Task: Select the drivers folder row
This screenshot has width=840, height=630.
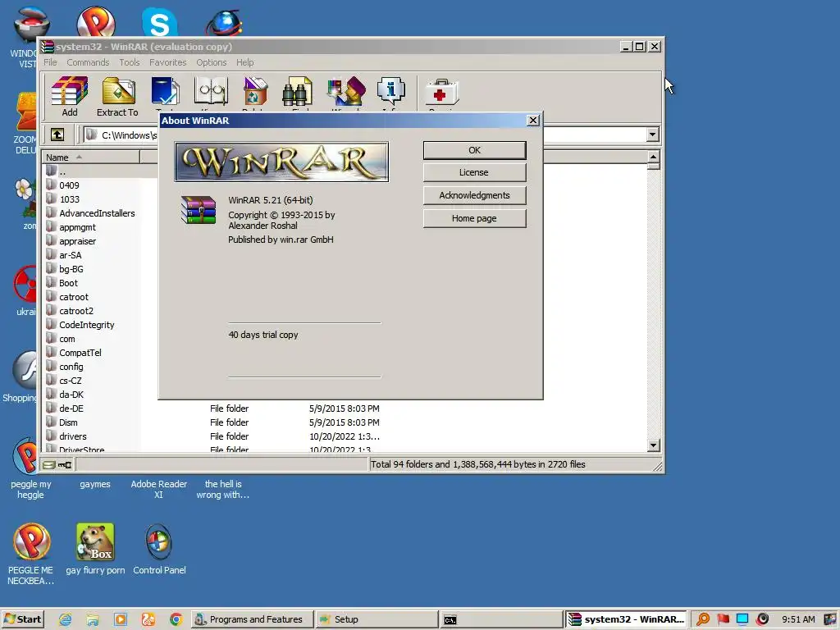Action: pos(343,436)
